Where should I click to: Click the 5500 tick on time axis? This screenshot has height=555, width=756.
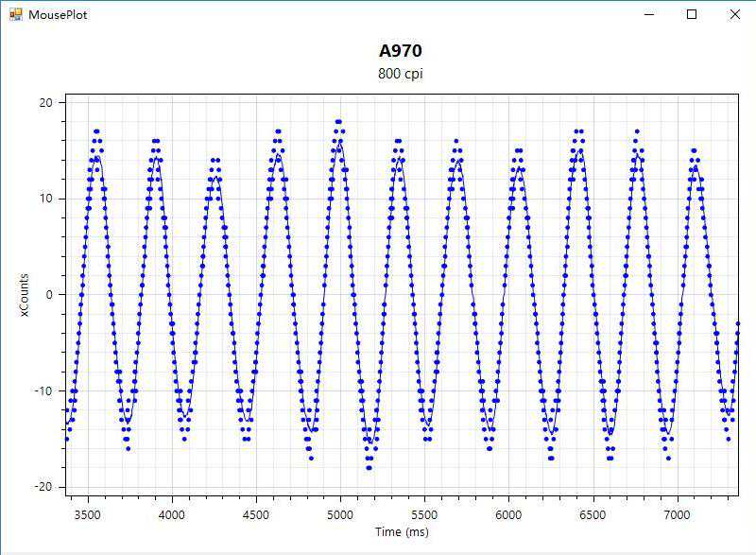[x=424, y=514]
